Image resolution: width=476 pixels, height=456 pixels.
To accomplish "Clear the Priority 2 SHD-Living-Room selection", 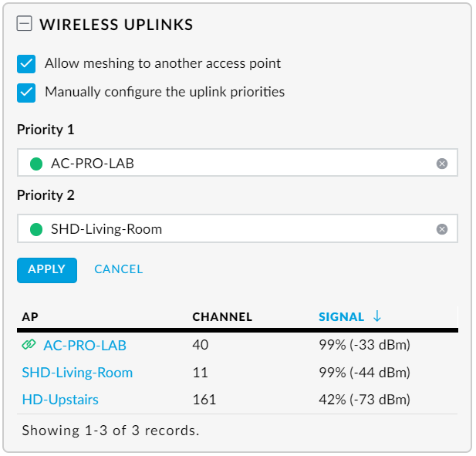I will point(441,229).
